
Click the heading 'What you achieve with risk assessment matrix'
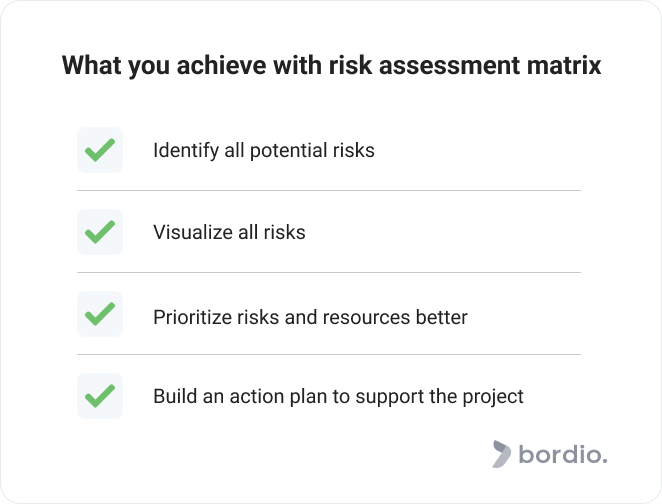331,65
